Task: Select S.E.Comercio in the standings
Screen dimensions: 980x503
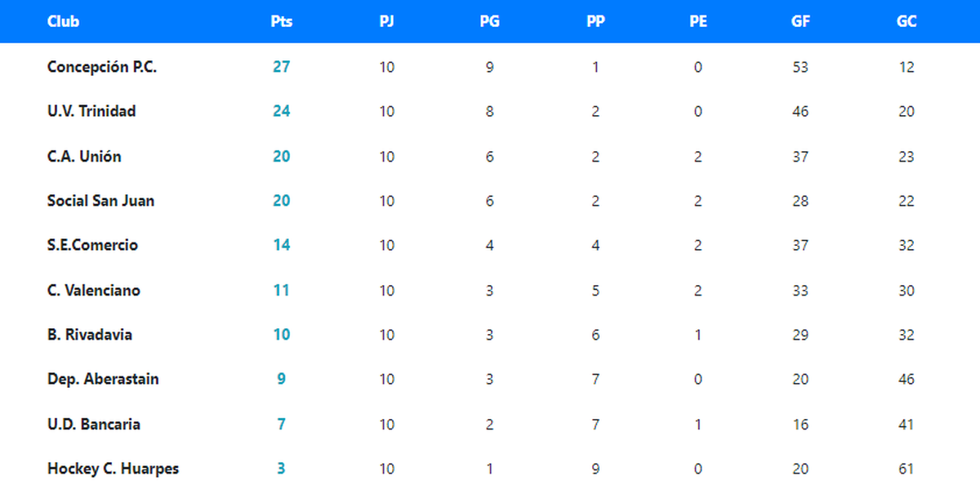Action: [92, 245]
